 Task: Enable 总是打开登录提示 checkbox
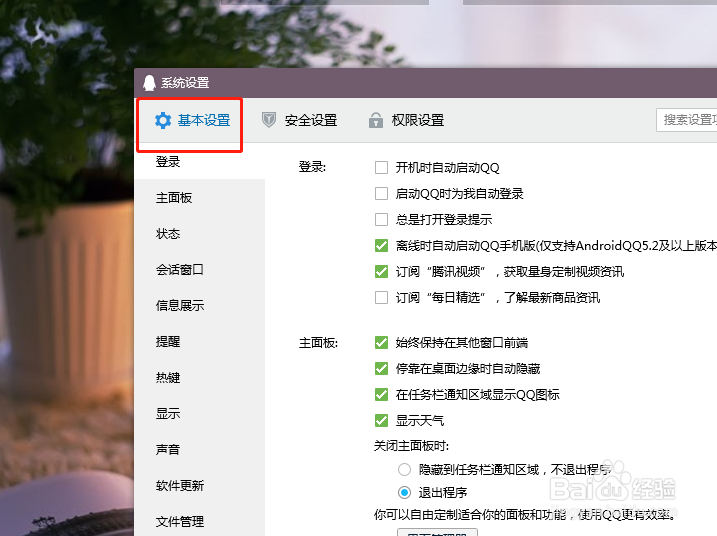381,220
